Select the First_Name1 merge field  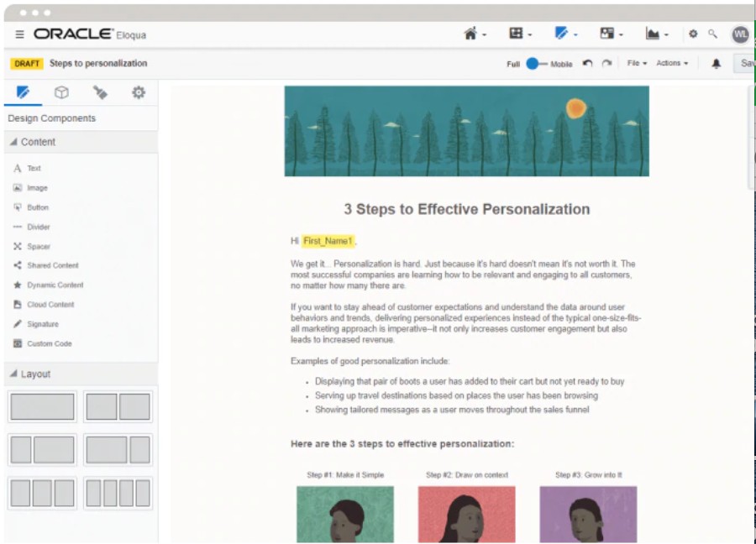pos(327,241)
